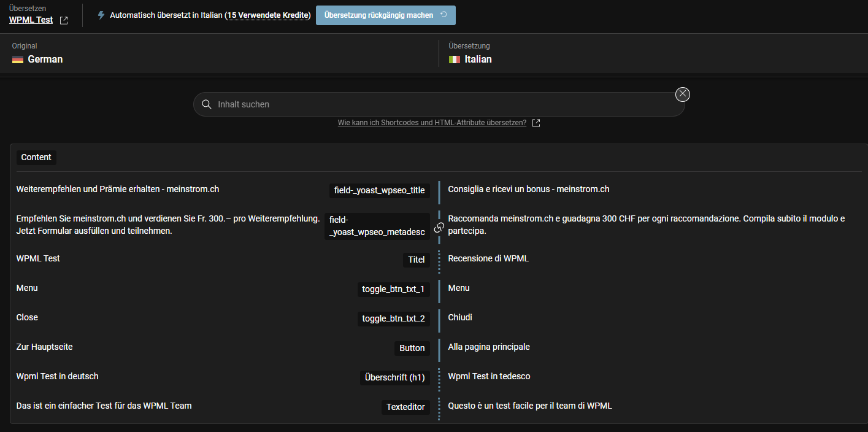Select original 'Das ist ein einfacher Test' text

104,406
